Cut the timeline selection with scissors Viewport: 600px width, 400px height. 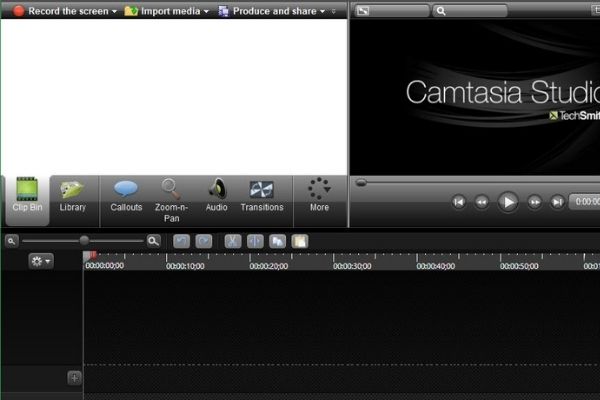[233, 241]
